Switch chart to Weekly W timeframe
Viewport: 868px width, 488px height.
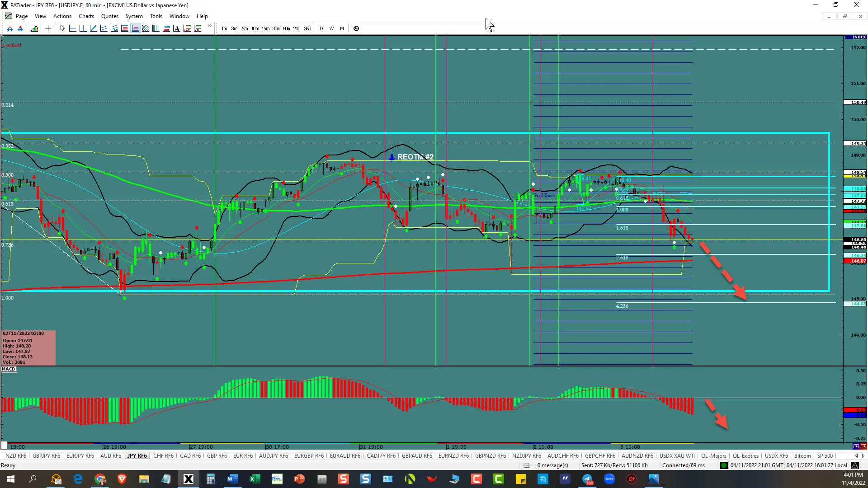pos(332,28)
